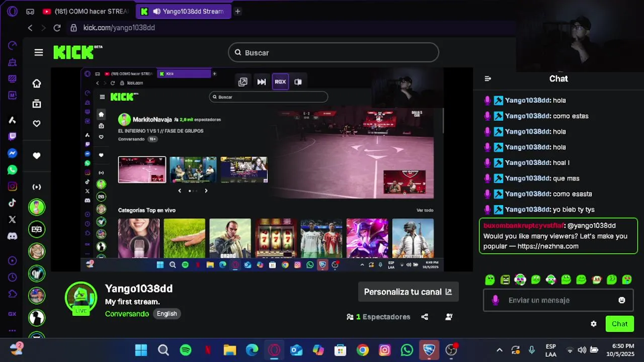644x362 pixels.
Task: Reload the kick.com page
Action: tap(57, 28)
